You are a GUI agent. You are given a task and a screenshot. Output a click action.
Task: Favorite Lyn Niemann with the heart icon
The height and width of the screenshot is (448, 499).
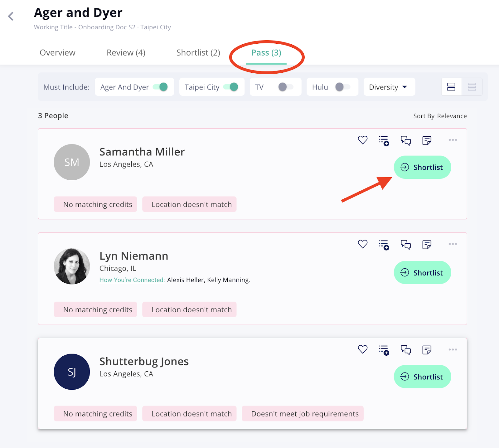pyautogui.click(x=362, y=244)
